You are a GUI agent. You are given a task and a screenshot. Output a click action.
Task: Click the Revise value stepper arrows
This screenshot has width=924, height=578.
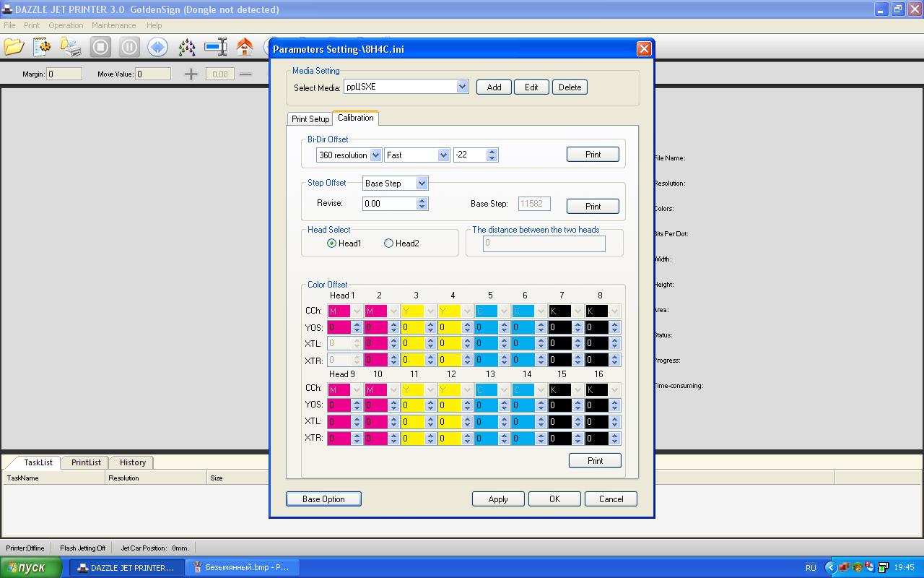point(422,204)
